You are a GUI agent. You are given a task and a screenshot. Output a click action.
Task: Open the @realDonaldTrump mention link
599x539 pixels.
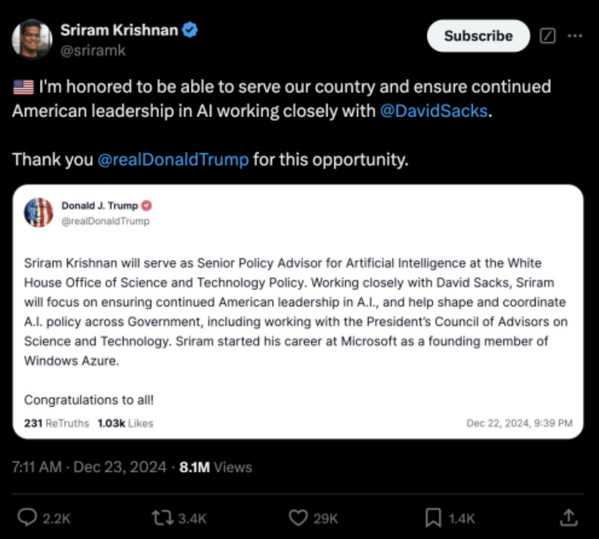(x=173, y=159)
